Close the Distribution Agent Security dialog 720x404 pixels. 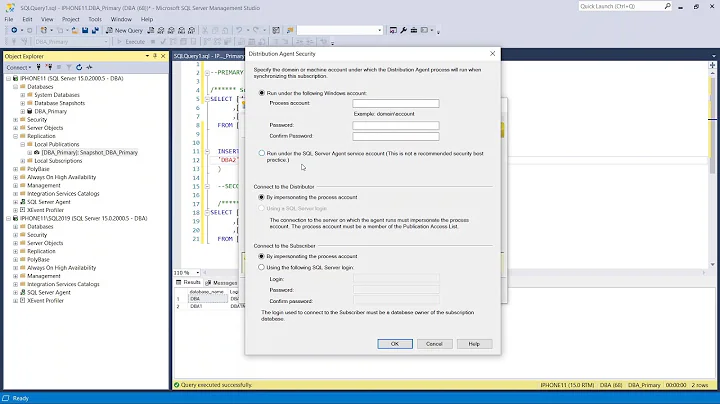pos(492,54)
